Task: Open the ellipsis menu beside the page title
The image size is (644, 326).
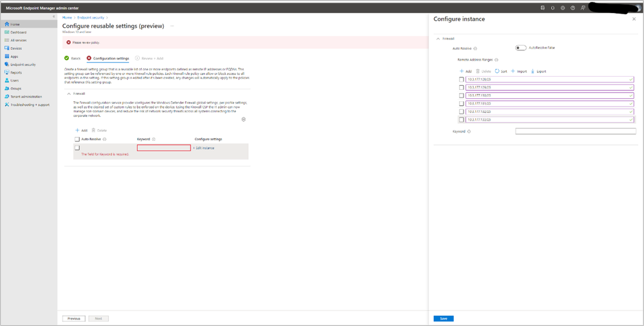Action: pos(172,26)
